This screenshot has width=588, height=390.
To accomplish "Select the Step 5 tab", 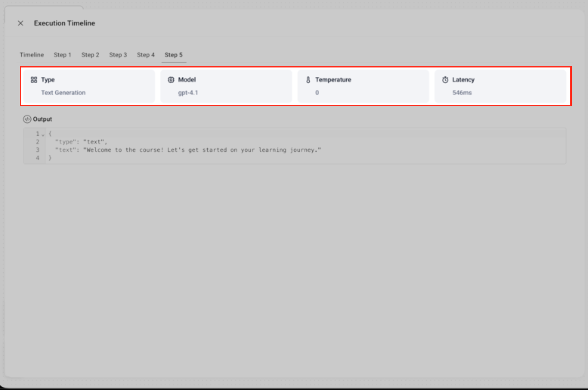I will point(174,55).
